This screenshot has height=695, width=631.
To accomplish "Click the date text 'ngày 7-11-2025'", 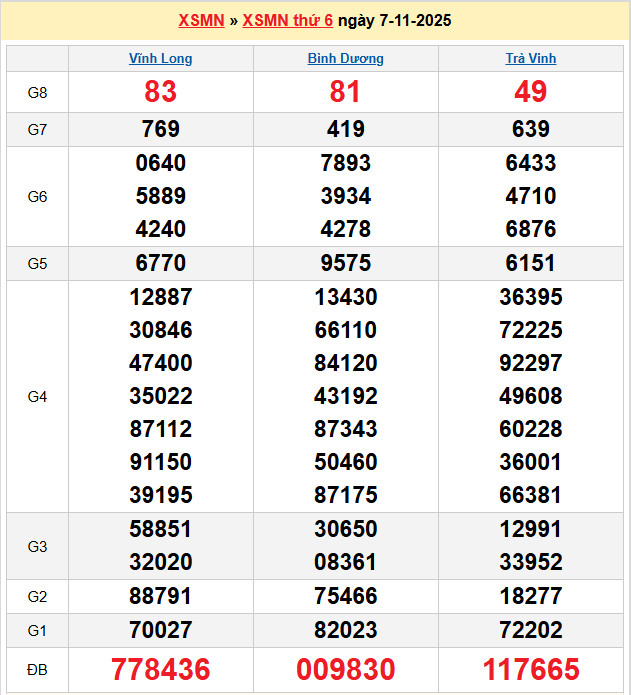I will [x=394, y=20].
